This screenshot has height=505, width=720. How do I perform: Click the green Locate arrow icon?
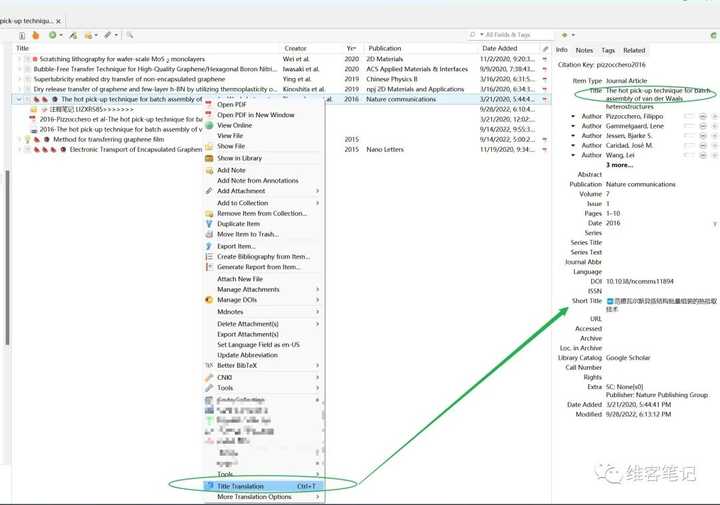(565, 35)
